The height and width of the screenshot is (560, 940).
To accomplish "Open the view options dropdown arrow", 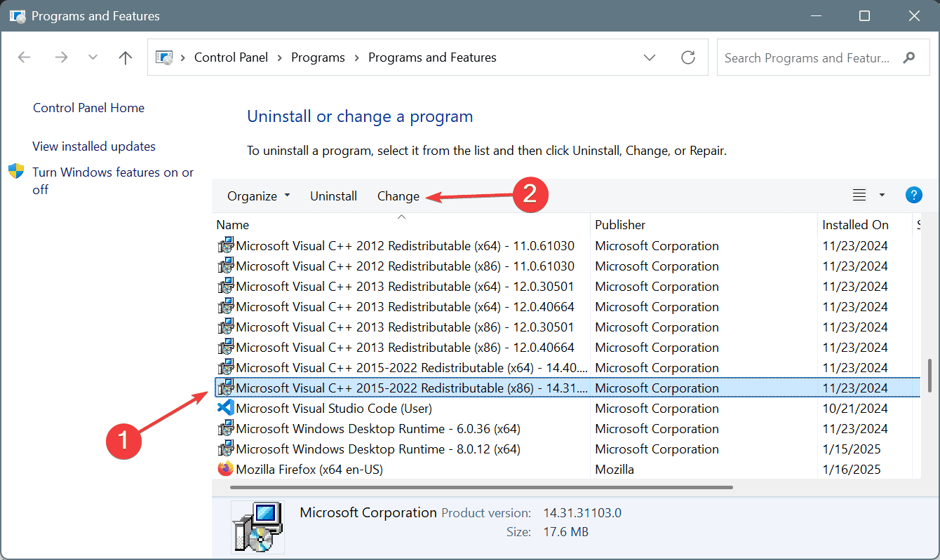I will (882, 196).
